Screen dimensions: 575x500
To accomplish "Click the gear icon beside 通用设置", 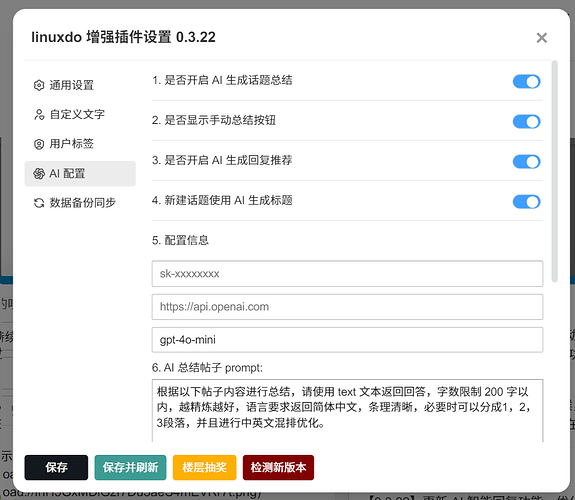I will [39, 85].
